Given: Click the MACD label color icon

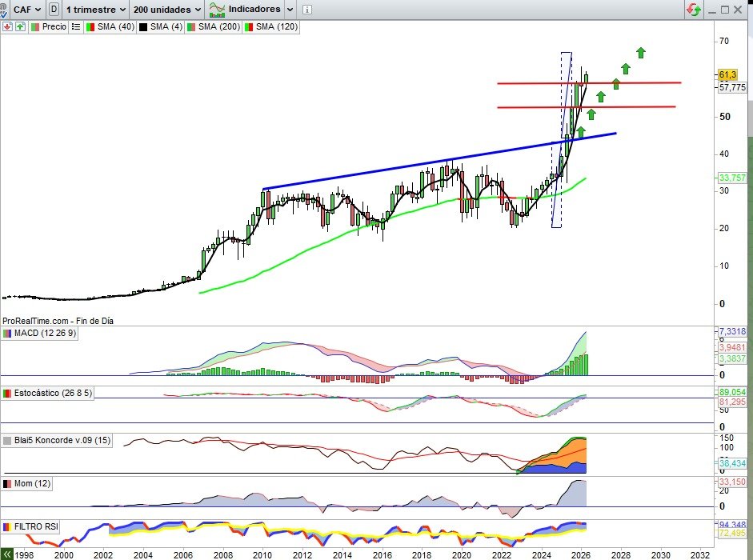Looking at the screenshot, I should pos(7,334).
